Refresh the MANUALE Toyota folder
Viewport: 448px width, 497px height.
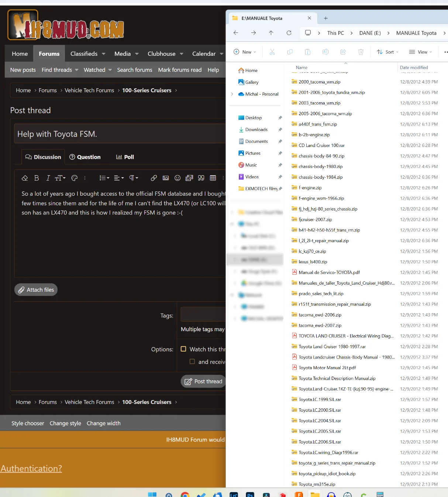[x=289, y=33]
